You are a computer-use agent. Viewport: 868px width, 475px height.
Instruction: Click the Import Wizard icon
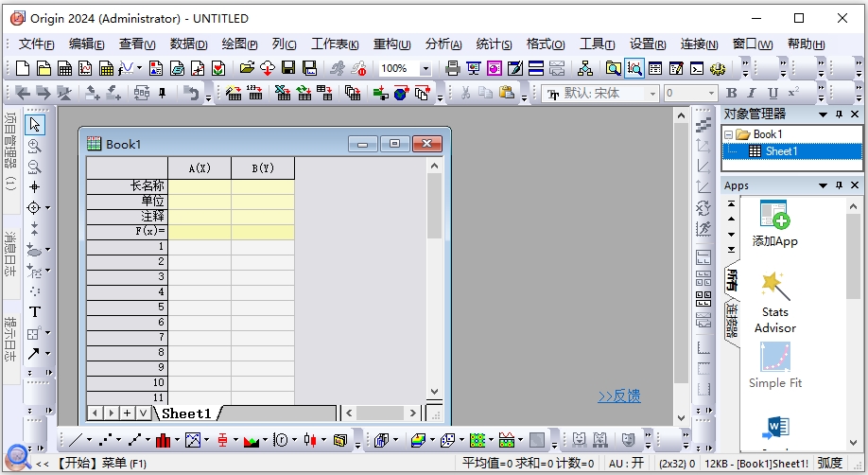233,93
